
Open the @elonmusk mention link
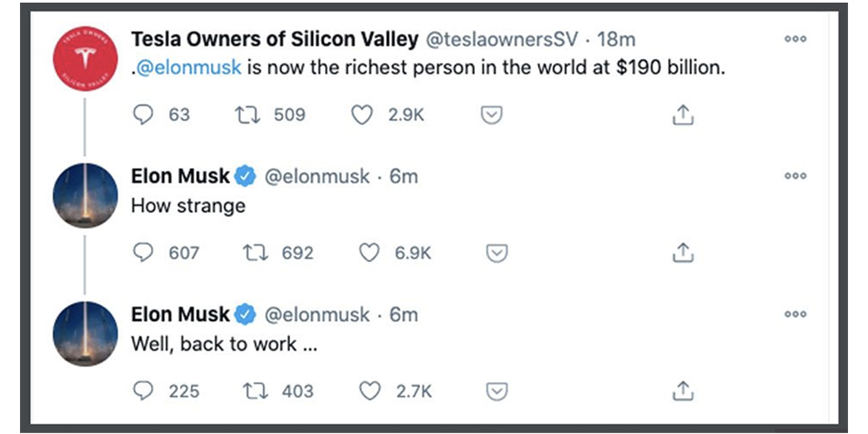[188, 68]
